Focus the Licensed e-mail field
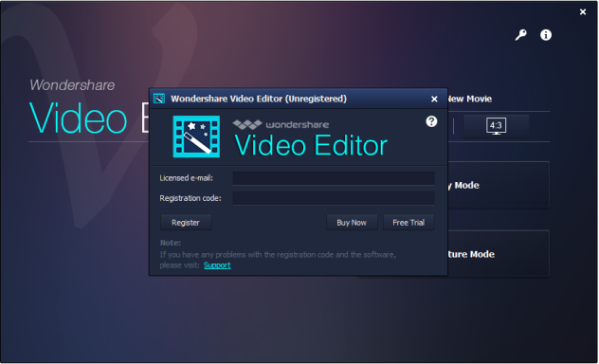The height and width of the screenshot is (364, 599). pyautogui.click(x=334, y=178)
